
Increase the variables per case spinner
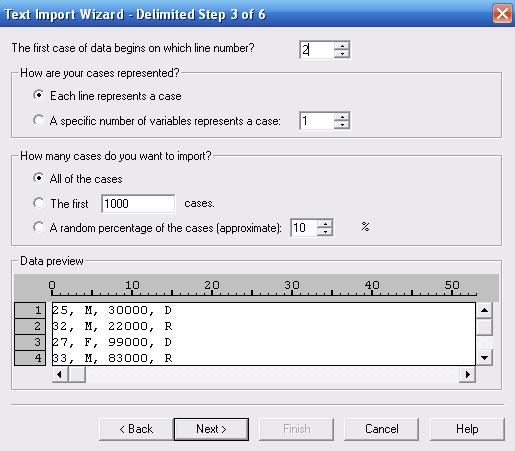click(342, 117)
